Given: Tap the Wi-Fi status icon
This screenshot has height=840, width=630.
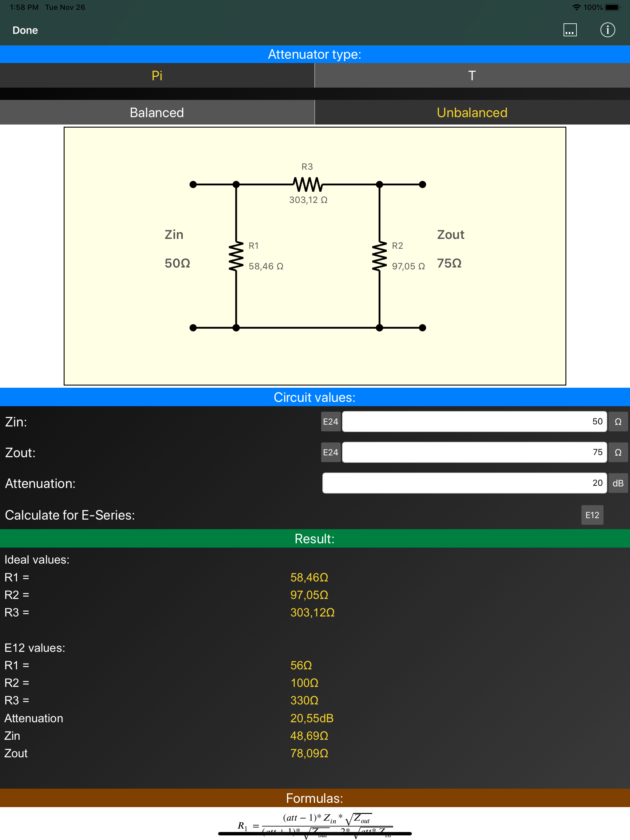Looking at the screenshot, I should pos(576,7).
